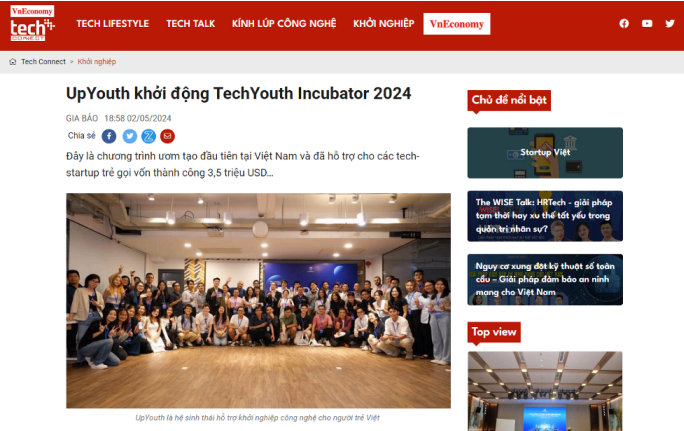Open the Facebook page icon in header

click(624, 24)
